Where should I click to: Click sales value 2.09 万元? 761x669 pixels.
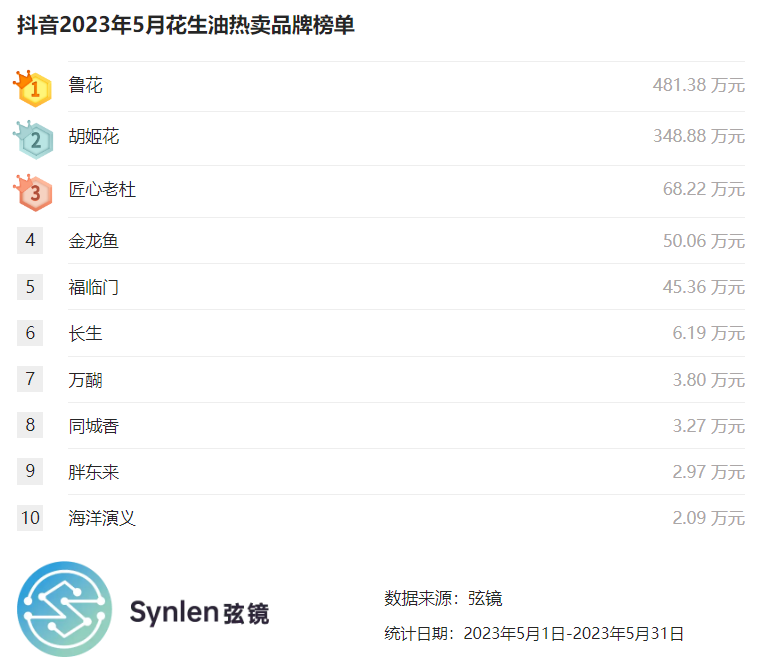pos(709,518)
